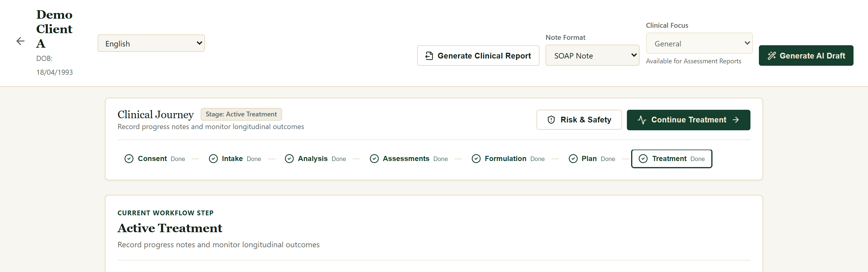Click the Clinical Journey heading
868x272 pixels.
[156, 115]
